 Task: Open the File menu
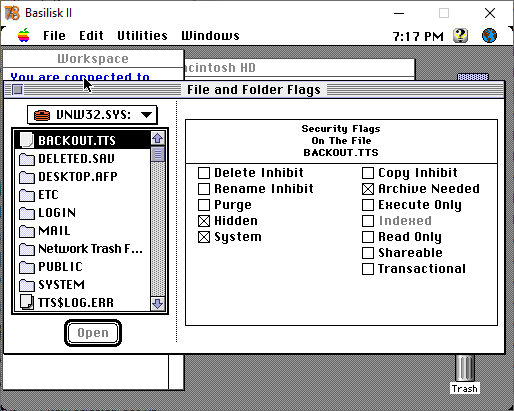point(54,35)
